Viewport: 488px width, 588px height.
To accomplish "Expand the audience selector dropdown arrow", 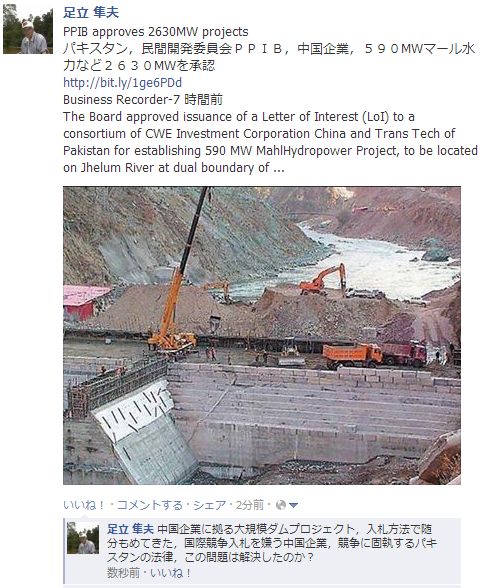I will coord(294,506).
